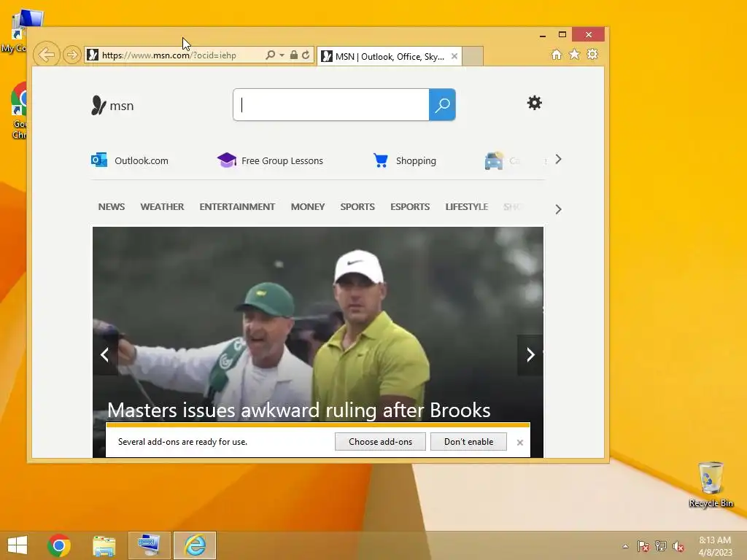Viewport: 747px width, 560px height.
Task: Refresh the MSN page
Action: [306, 55]
